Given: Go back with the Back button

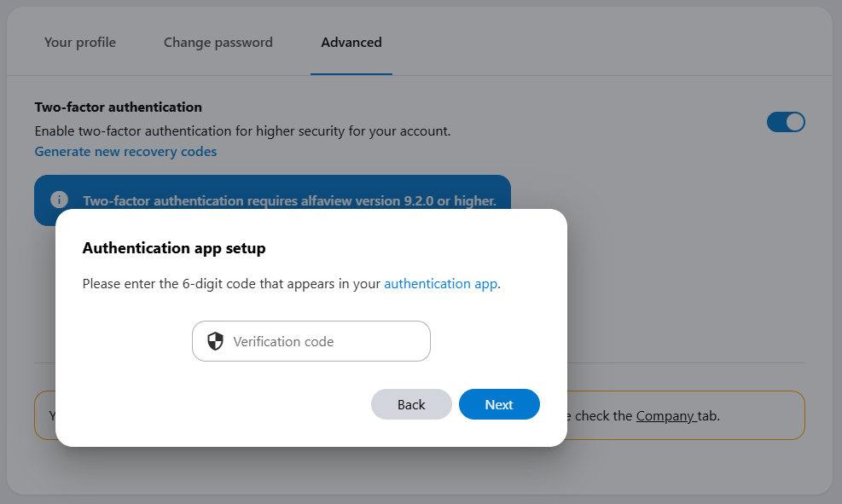Looking at the screenshot, I should [411, 404].
